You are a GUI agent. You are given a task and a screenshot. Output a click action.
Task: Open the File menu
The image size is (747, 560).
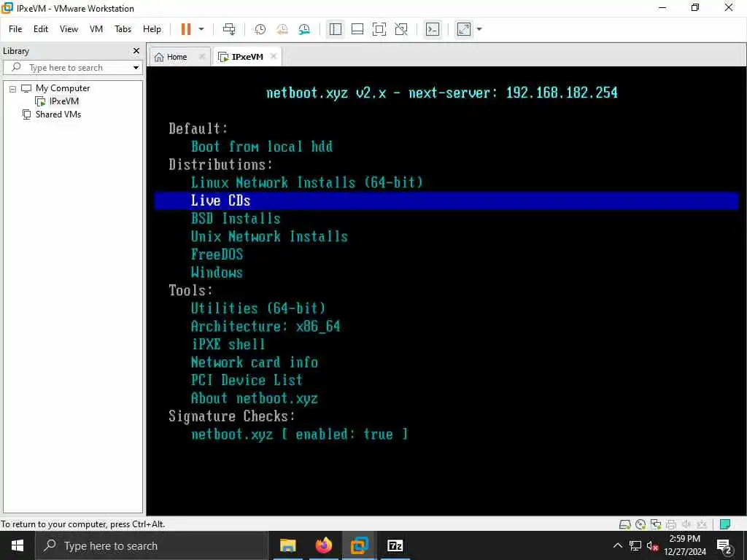(15, 29)
